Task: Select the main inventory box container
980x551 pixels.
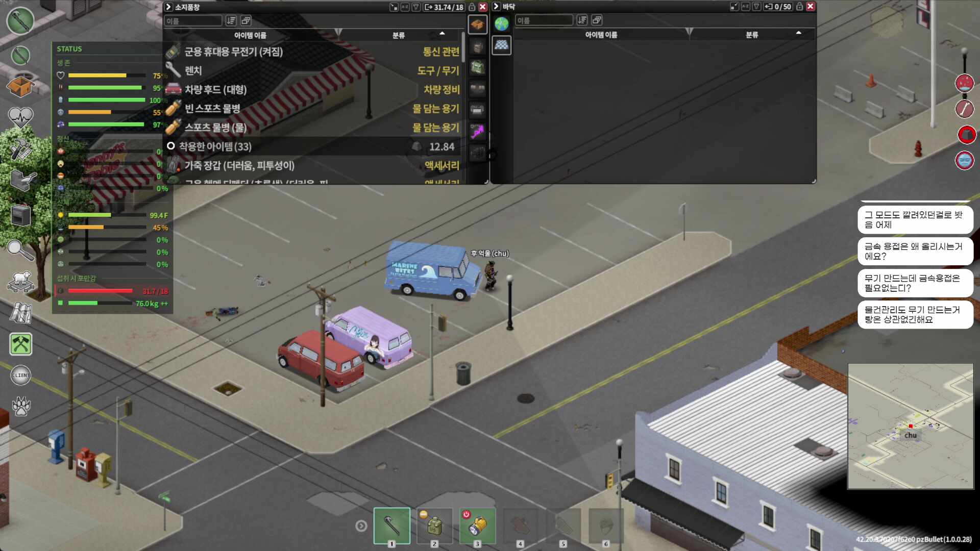Action: pos(477,24)
